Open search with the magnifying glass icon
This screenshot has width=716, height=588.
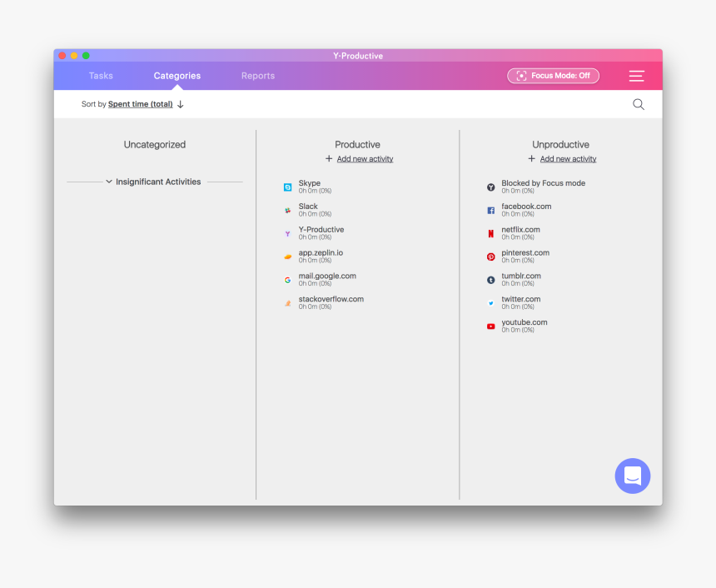tap(639, 104)
